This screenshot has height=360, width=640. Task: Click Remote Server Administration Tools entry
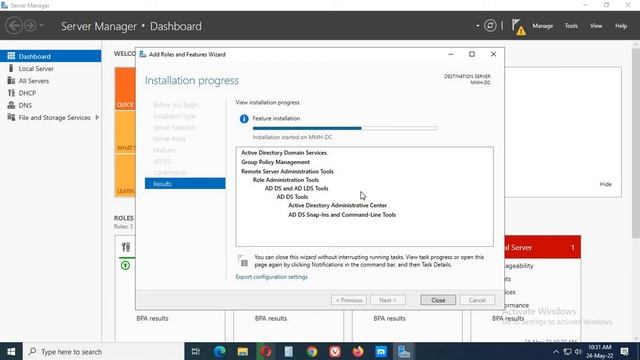(287, 171)
